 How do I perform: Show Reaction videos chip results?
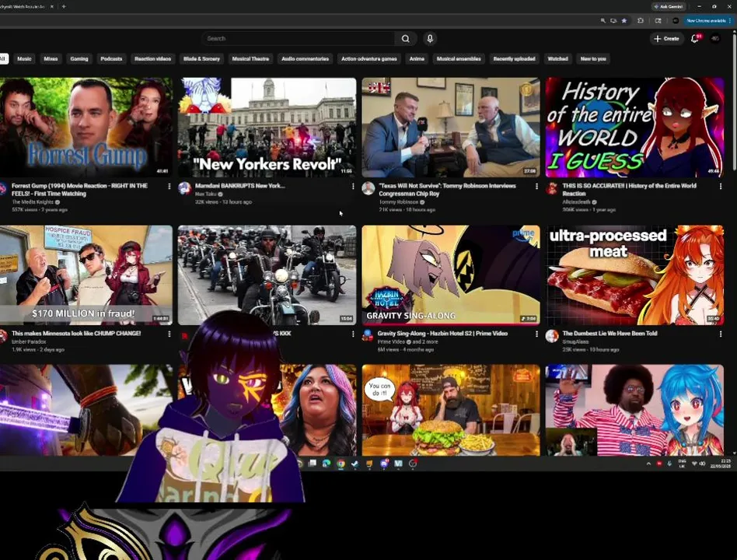click(152, 59)
